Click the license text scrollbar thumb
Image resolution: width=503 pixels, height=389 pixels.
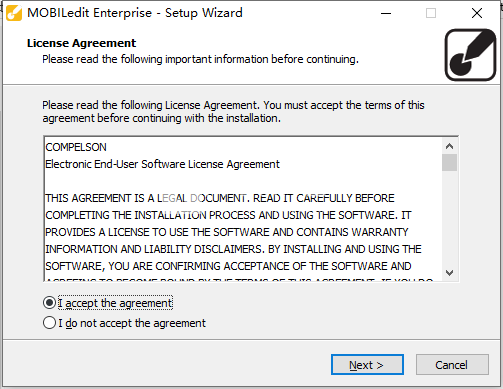449,162
